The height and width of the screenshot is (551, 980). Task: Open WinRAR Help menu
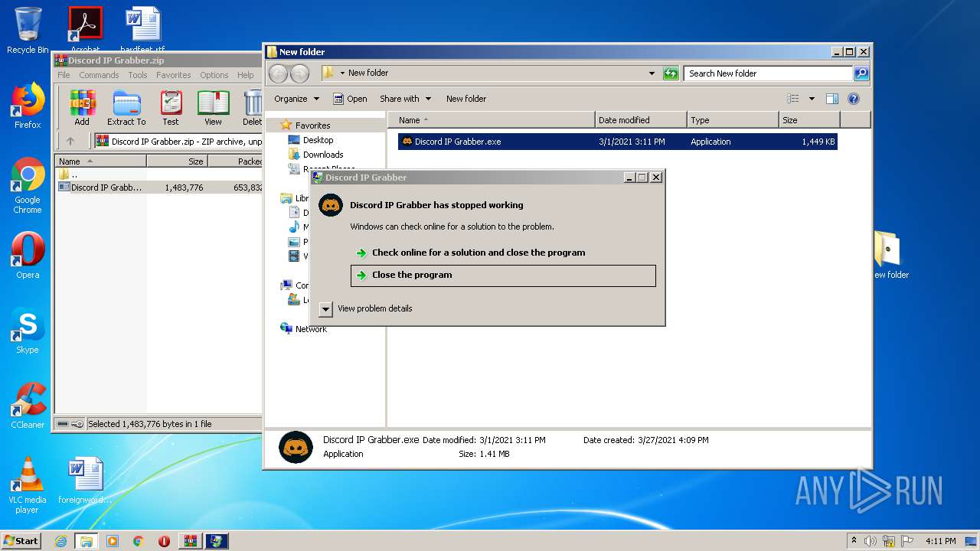tap(245, 75)
